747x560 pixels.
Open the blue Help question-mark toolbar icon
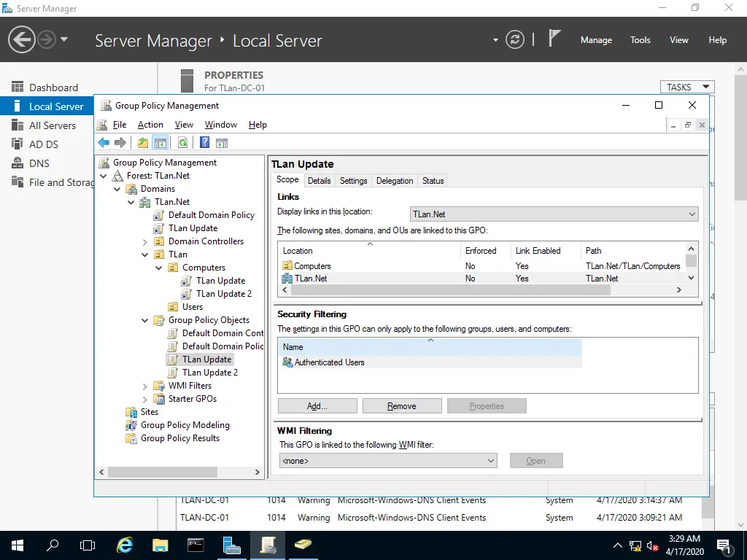(204, 142)
